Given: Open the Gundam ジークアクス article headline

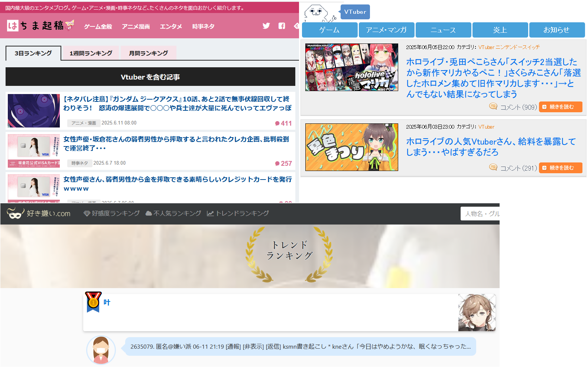Looking at the screenshot, I should point(177,103).
